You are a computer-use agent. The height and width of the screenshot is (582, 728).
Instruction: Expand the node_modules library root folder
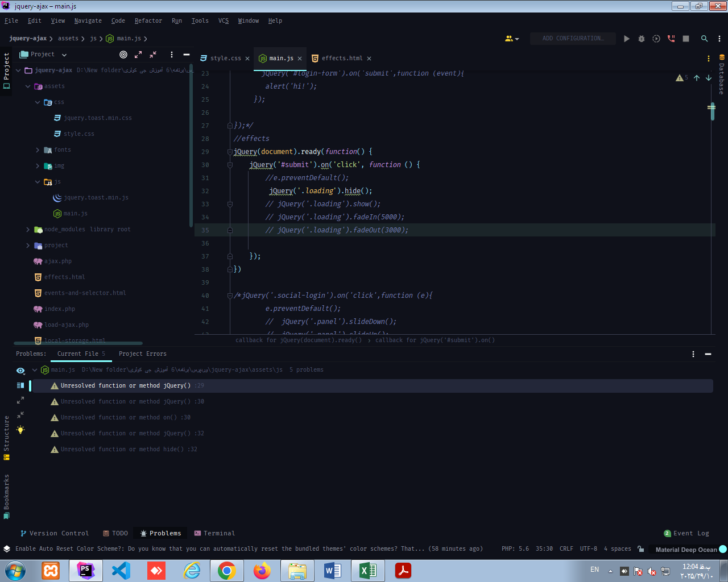pos(28,230)
